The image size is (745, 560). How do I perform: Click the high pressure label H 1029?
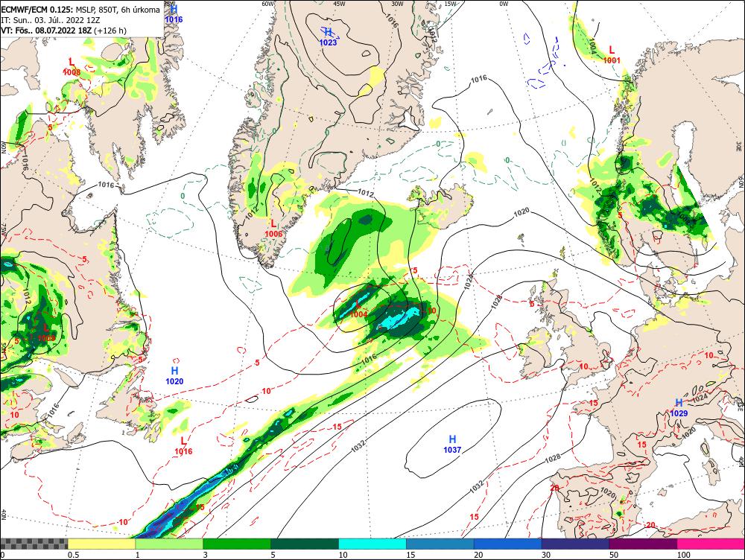pos(679,408)
